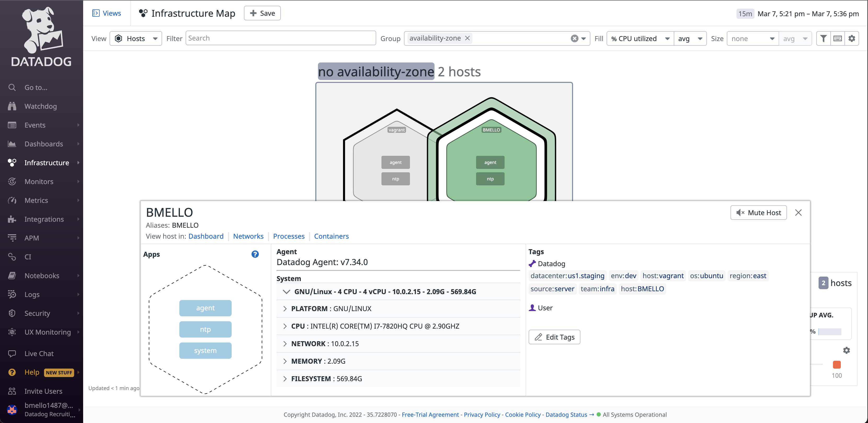Click Edit Tags
868x423 pixels.
coord(554,337)
